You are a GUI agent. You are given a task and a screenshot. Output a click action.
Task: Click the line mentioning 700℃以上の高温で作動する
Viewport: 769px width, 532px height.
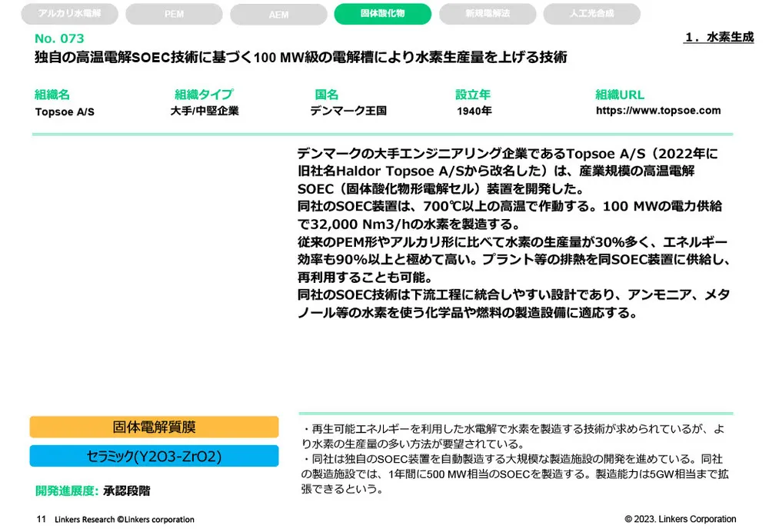click(x=510, y=207)
